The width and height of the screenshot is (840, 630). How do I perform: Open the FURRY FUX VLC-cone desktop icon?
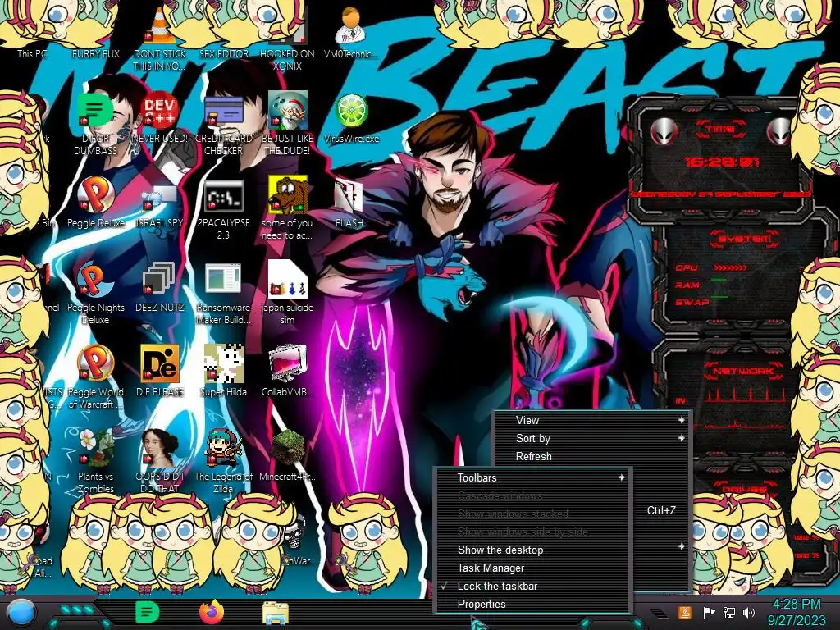point(96,32)
